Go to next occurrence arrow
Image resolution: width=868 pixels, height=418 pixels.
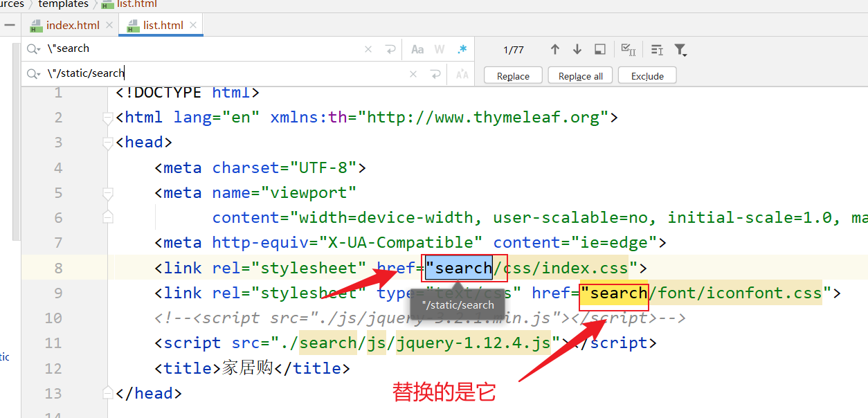coord(577,49)
